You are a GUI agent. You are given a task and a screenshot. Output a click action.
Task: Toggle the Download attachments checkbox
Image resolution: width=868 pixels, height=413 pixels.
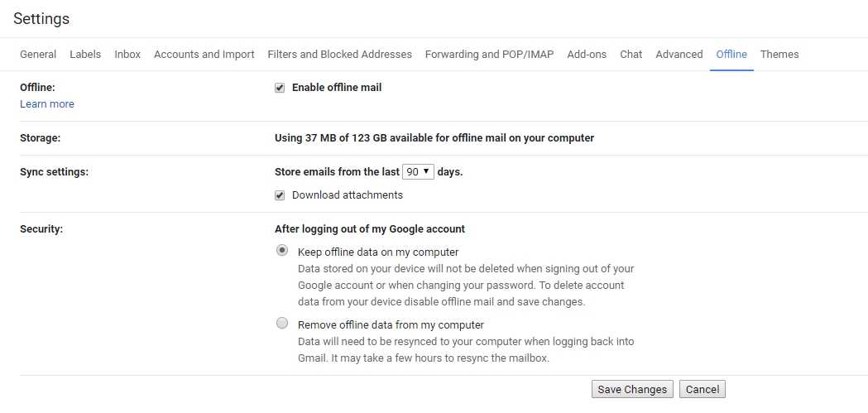[280, 195]
